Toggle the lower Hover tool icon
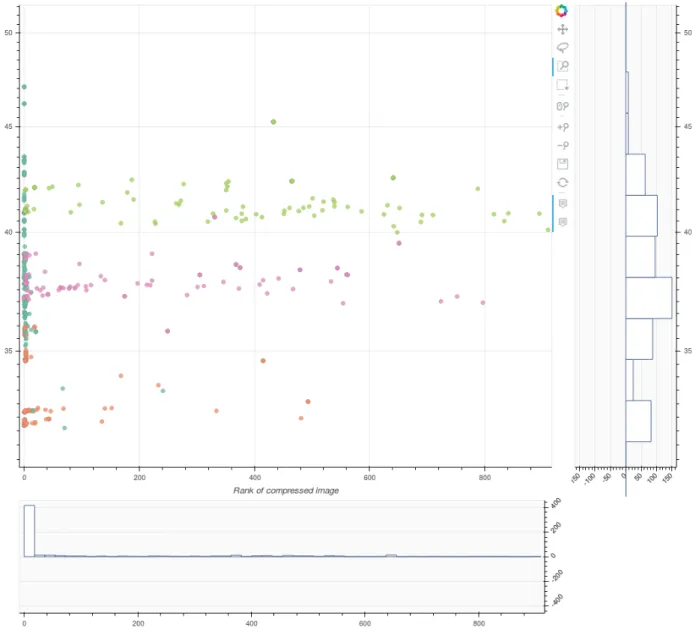 pyautogui.click(x=562, y=222)
